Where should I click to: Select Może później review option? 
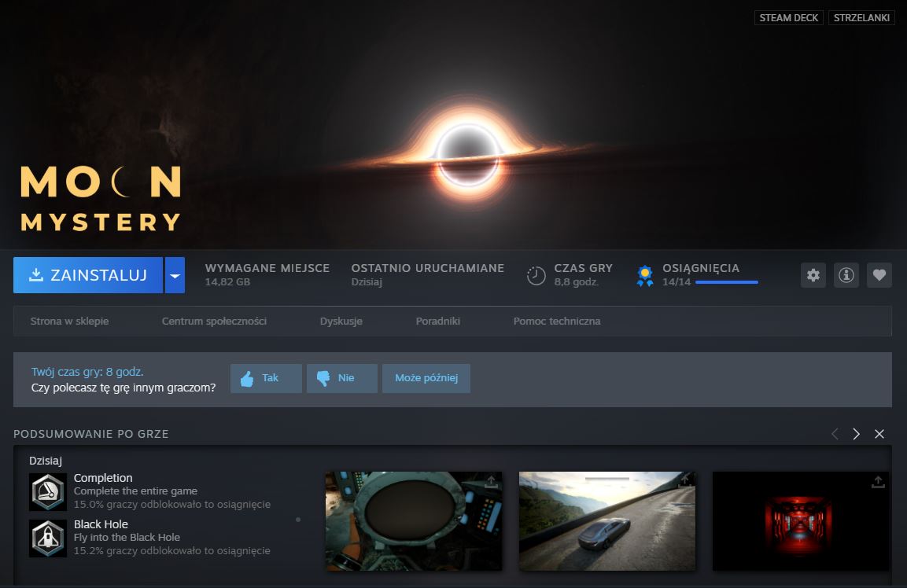pyautogui.click(x=426, y=378)
